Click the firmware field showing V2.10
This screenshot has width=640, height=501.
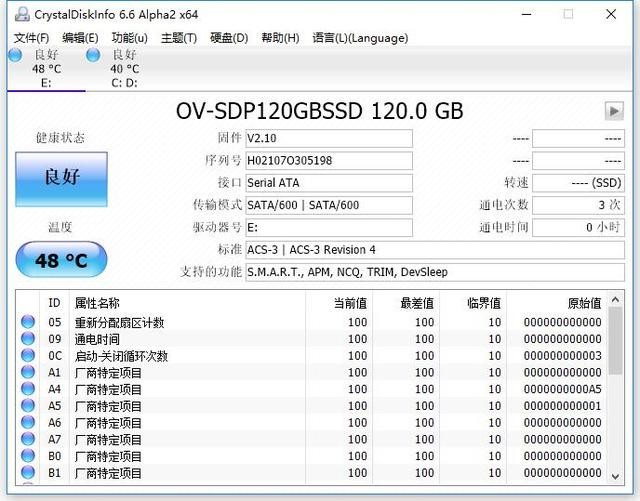coord(329,138)
